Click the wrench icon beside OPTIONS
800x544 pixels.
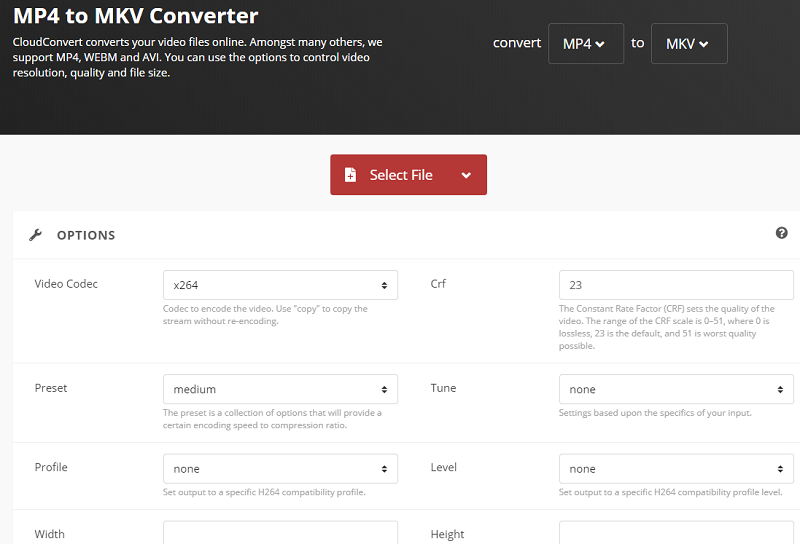point(36,235)
